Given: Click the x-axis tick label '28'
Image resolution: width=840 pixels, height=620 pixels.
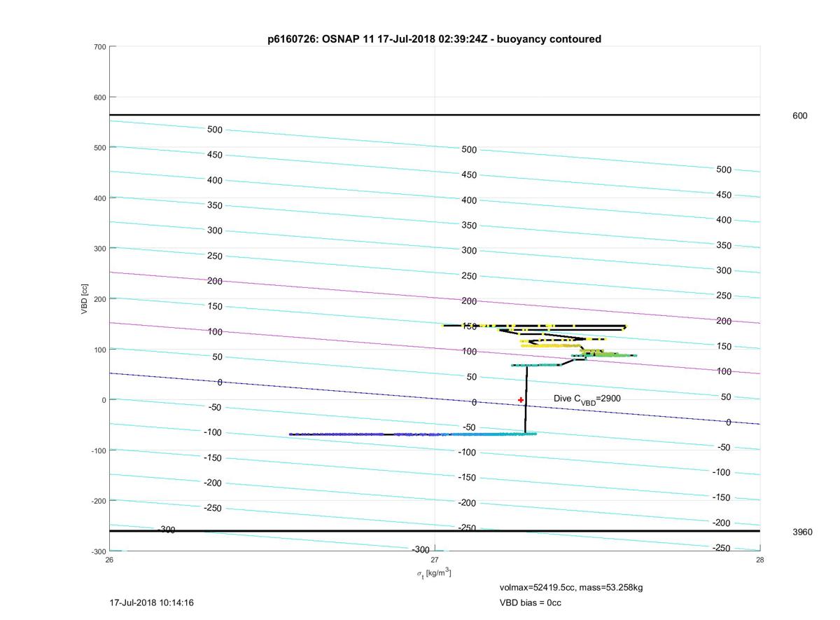Looking at the screenshot, I should [x=760, y=560].
